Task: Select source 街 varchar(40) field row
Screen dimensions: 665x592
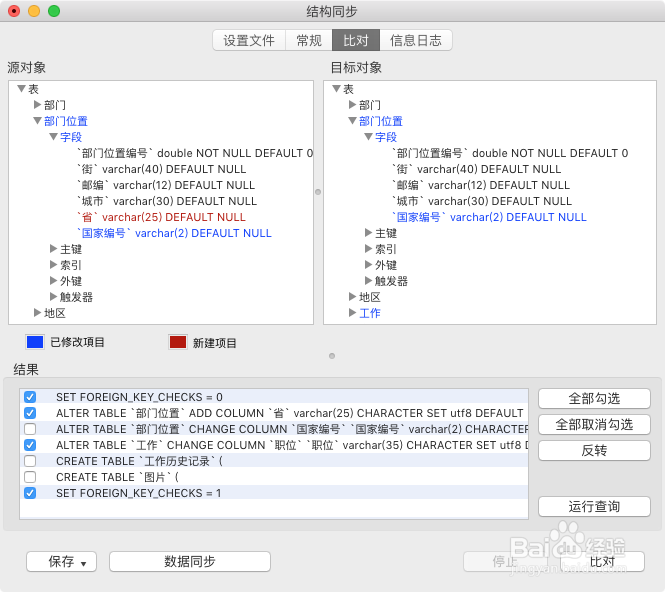Action: pos(161,169)
